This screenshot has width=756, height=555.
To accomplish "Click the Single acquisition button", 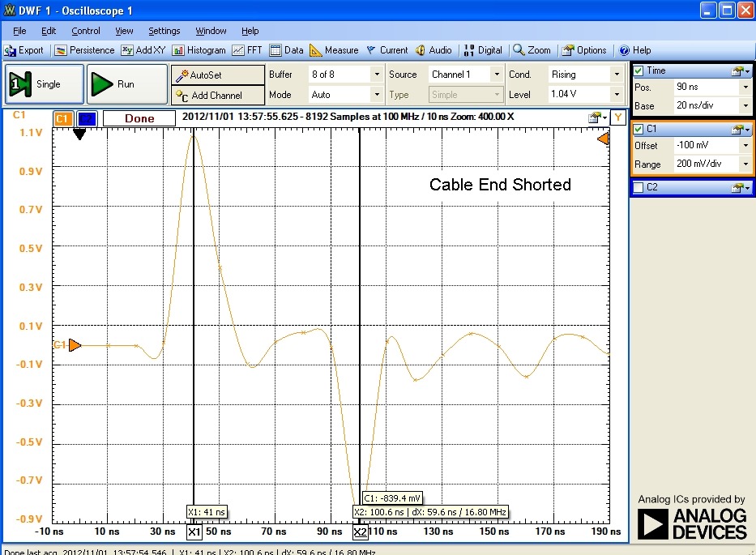I will pyautogui.click(x=45, y=84).
